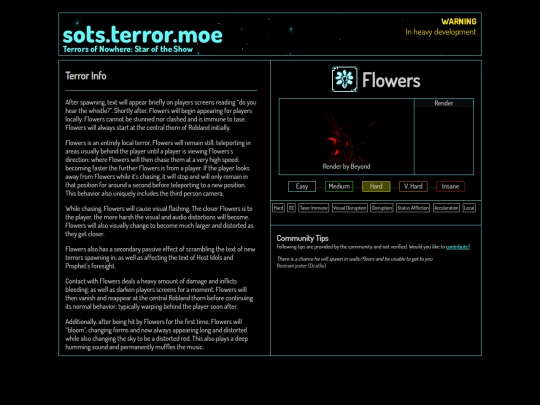The width and height of the screenshot is (540, 405).
Task: Select the Medium difficulty button
Action: click(339, 187)
